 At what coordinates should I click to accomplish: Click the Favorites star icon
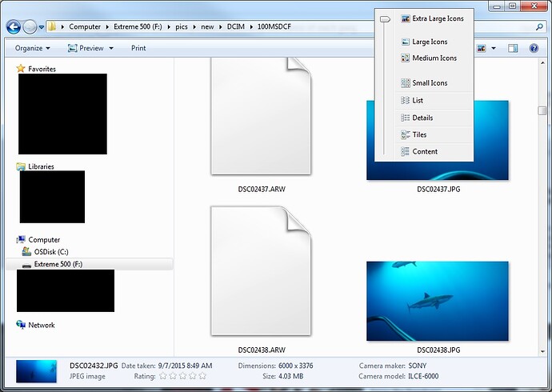pos(21,68)
